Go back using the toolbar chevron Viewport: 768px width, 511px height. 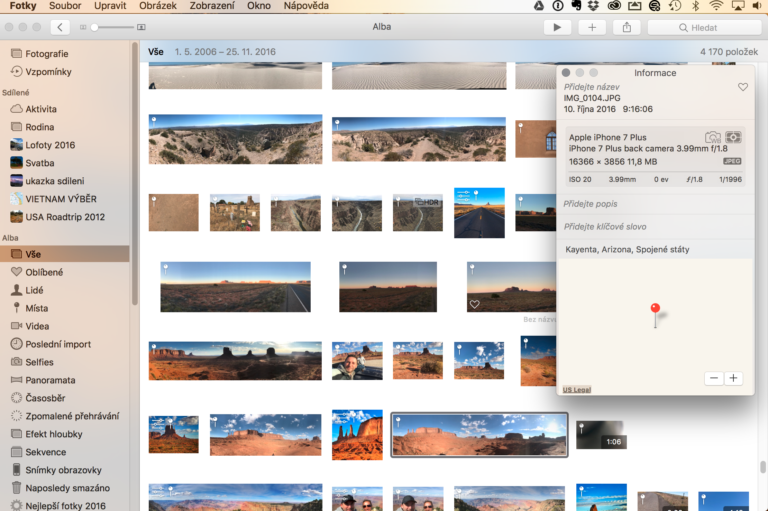tap(60, 27)
